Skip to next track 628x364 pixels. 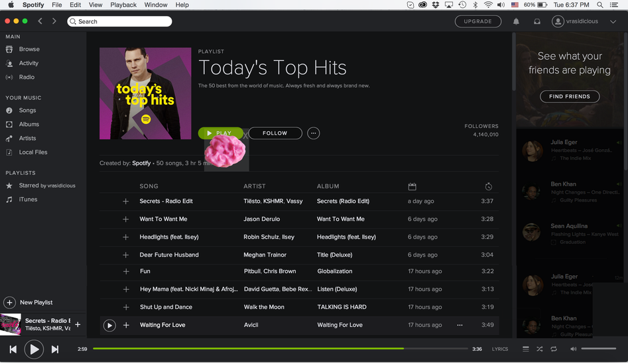(55, 349)
